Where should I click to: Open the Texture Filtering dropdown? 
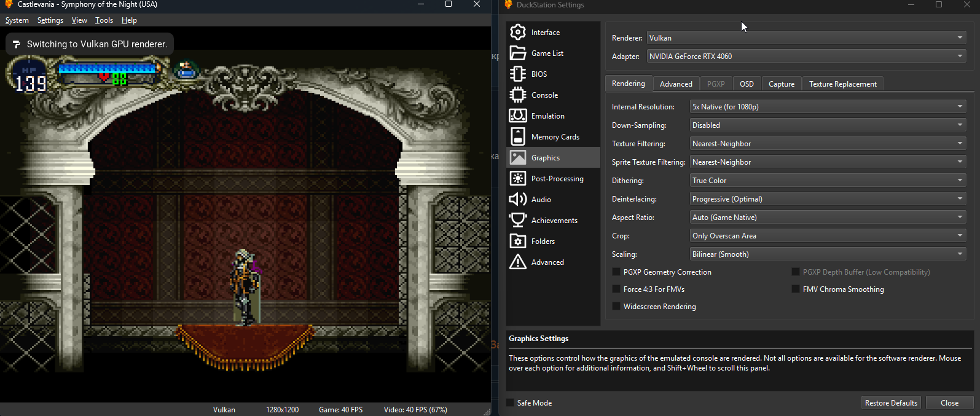click(x=828, y=143)
